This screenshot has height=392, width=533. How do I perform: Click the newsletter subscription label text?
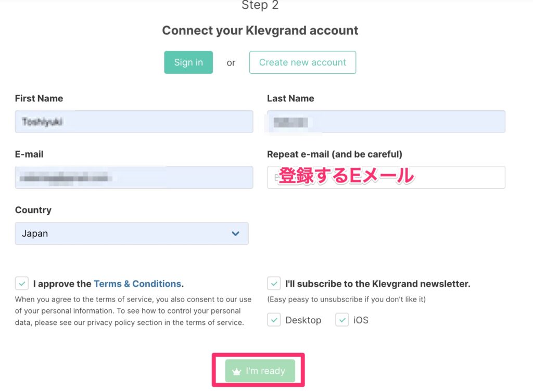tap(377, 284)
